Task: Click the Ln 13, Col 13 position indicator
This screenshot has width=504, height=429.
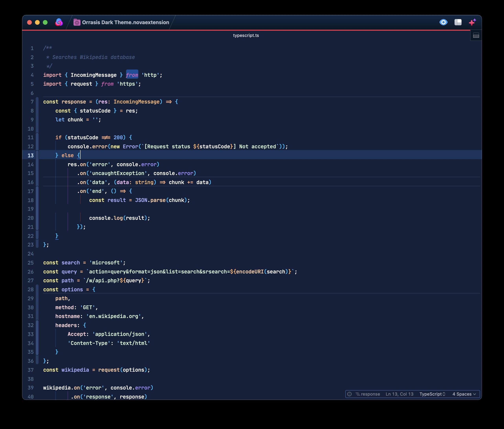Action: 399,394
